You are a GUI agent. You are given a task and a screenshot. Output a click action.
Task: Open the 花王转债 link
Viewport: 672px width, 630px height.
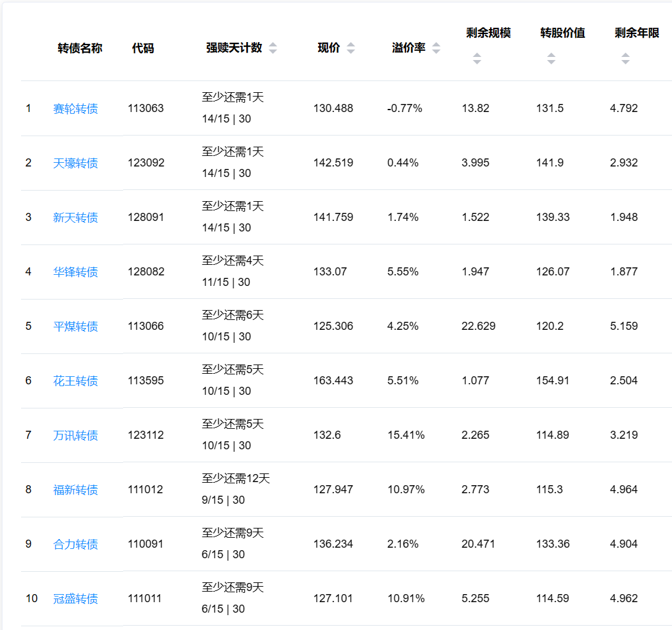pyautogui.click(x=75, y=381)
